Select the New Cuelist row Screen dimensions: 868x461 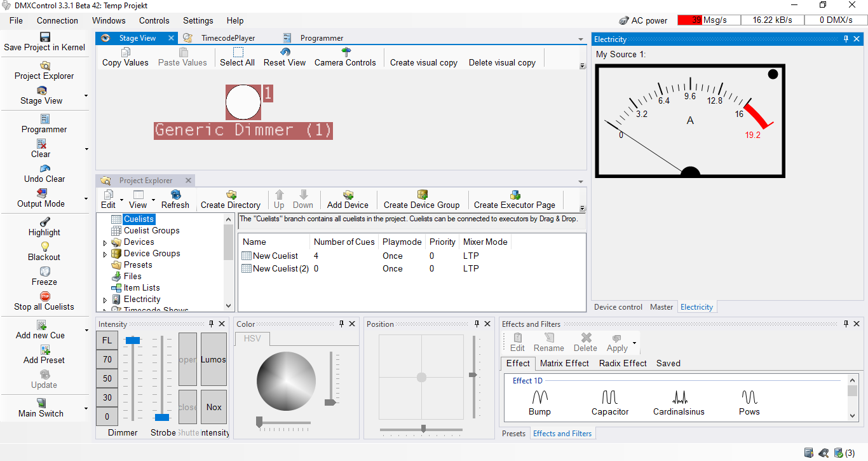tap(275, 256)
